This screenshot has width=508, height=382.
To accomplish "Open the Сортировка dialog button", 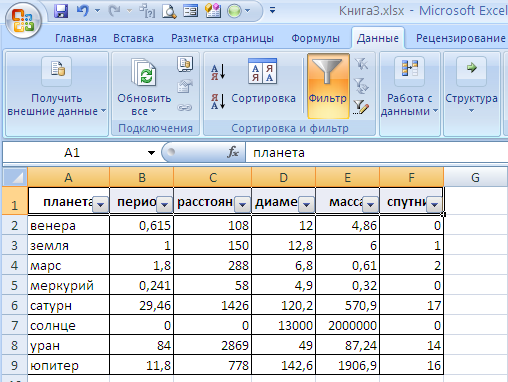I will pos(263,81).
